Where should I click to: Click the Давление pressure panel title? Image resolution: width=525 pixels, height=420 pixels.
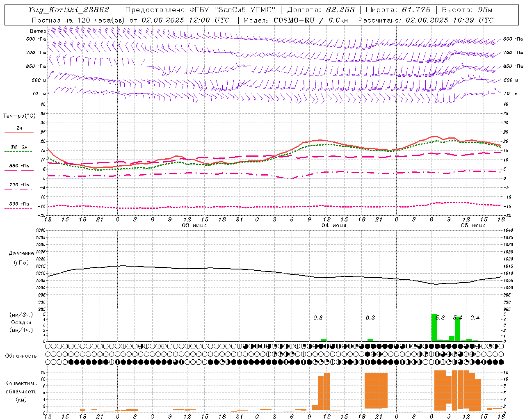[x=21, y=253]
